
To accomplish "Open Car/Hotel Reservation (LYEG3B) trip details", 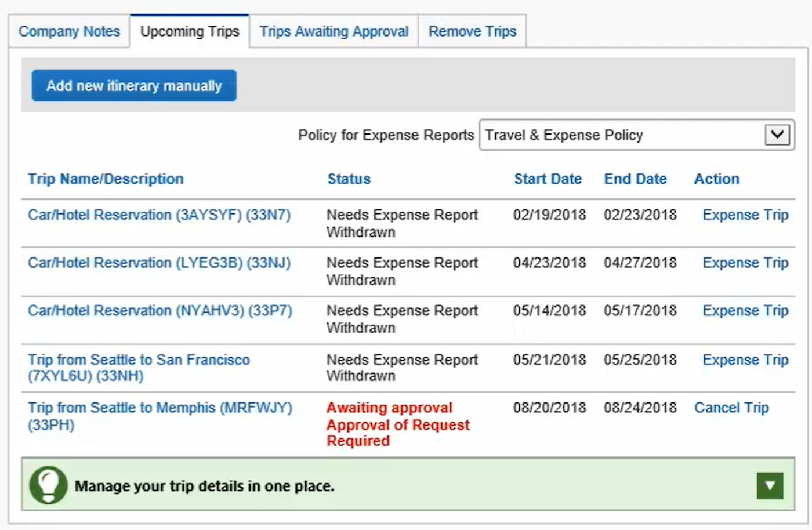I will point(159,263).
